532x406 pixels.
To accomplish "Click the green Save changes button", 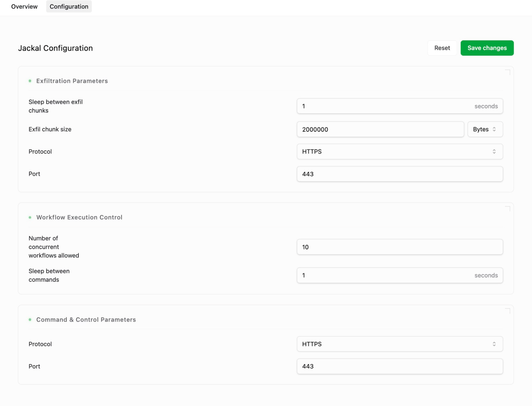I will click(487, 48).
